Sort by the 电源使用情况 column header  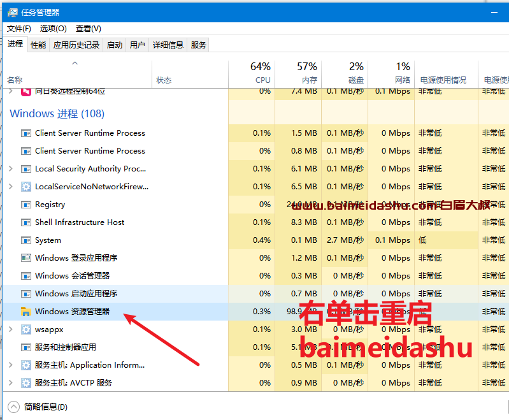point(447,75)
